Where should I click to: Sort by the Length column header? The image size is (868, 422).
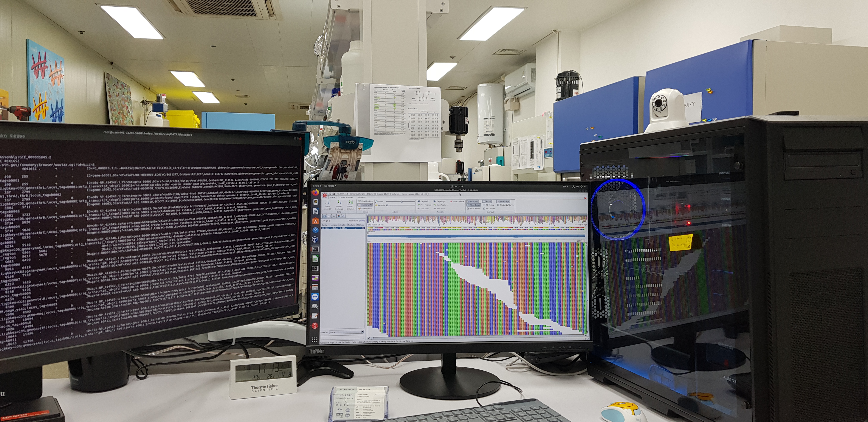(x=334, y=225)
